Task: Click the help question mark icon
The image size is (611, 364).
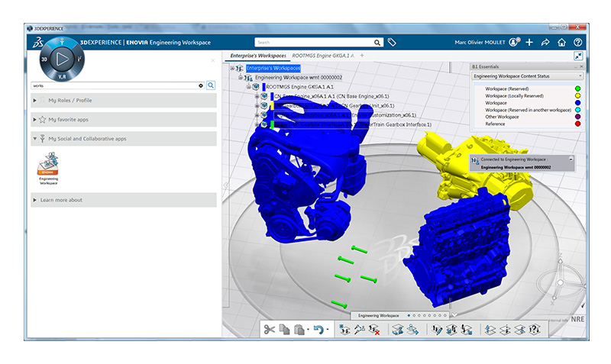Action: point(578,43)
